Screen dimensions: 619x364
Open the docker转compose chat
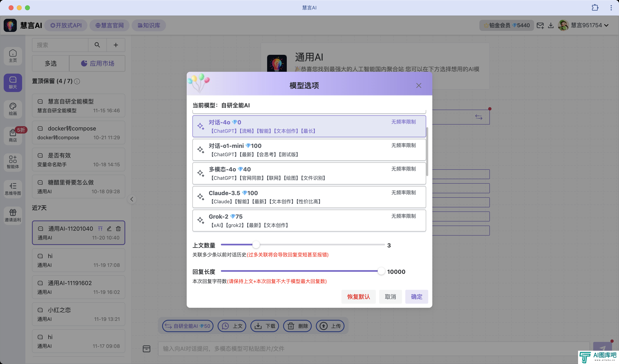[x=79, y=133]
